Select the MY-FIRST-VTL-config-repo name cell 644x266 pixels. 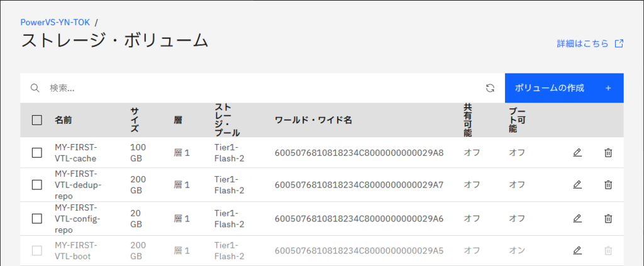77,218
